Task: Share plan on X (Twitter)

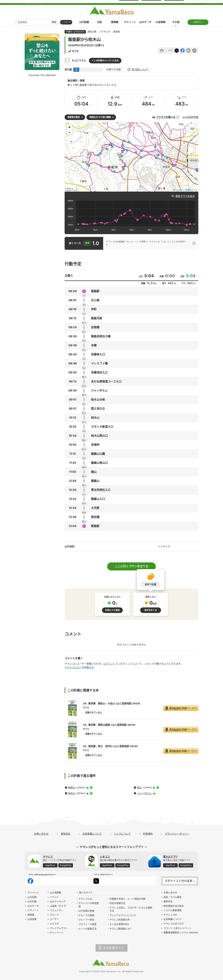Action: point(177,51)
